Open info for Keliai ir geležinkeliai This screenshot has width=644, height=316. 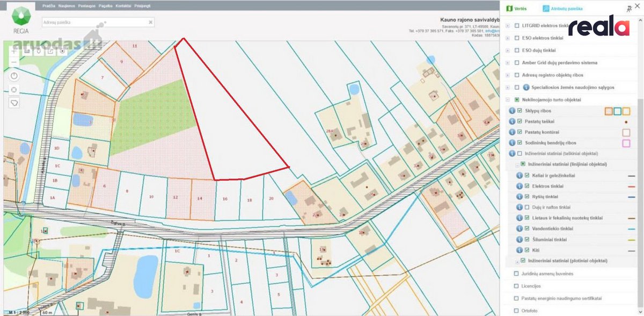pyautogui.click(x=519, y=175)
